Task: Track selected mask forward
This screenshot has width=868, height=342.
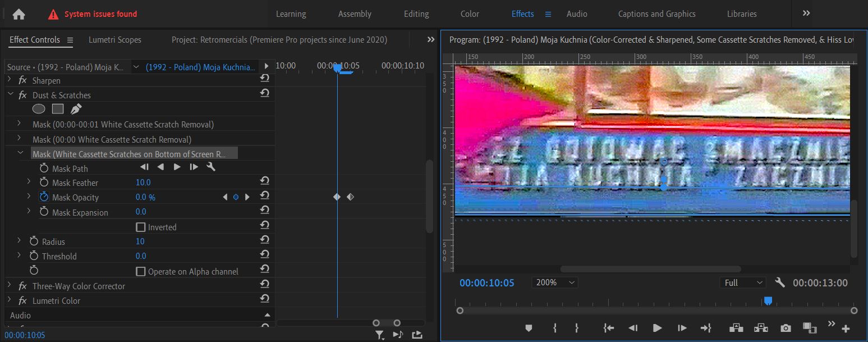Action: click(x=177, y=167)
